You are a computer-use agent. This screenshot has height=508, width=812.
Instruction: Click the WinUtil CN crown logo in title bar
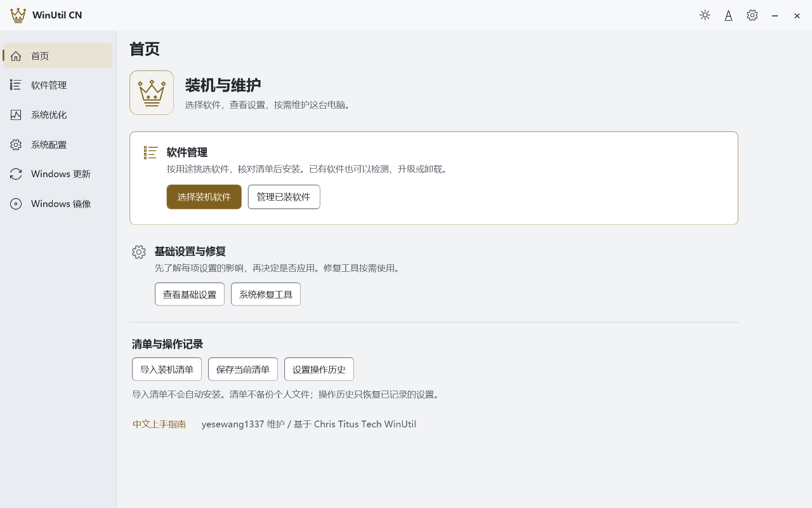[18, 15]
